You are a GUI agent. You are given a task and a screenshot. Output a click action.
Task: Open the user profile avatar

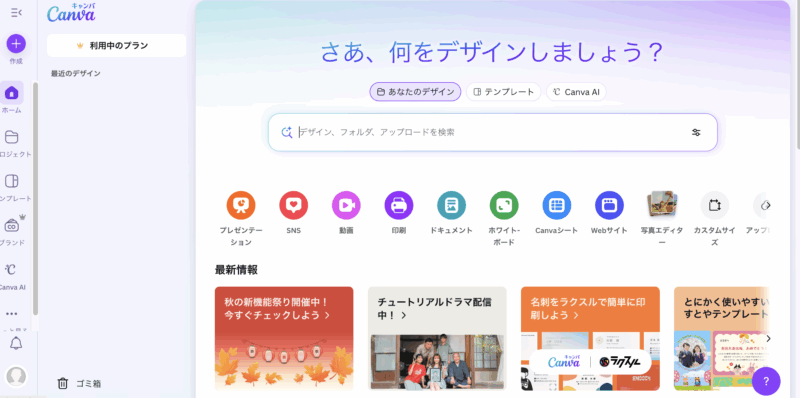tap(16, 377)
